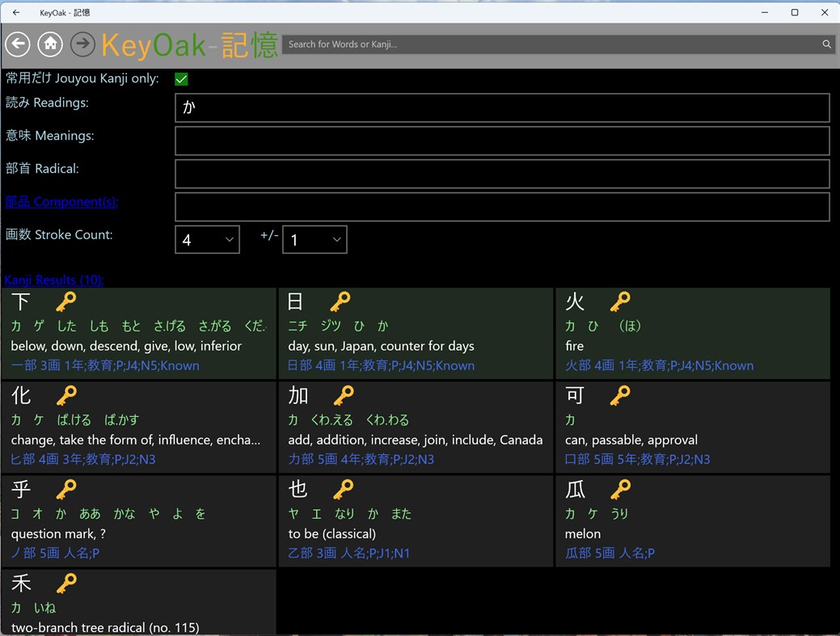Click the Kanji Results (10) link
The image size is (840, 636).
pyautogui.click(x=53, y=280)
